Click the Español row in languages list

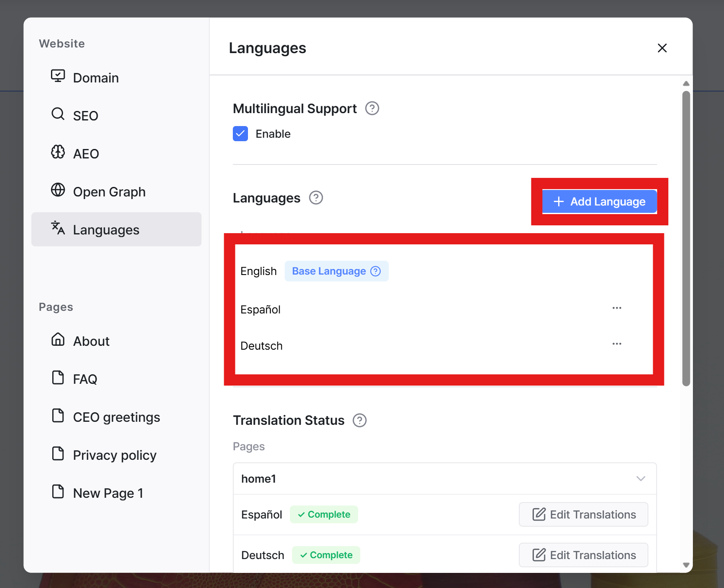click(x=444, y=309)
